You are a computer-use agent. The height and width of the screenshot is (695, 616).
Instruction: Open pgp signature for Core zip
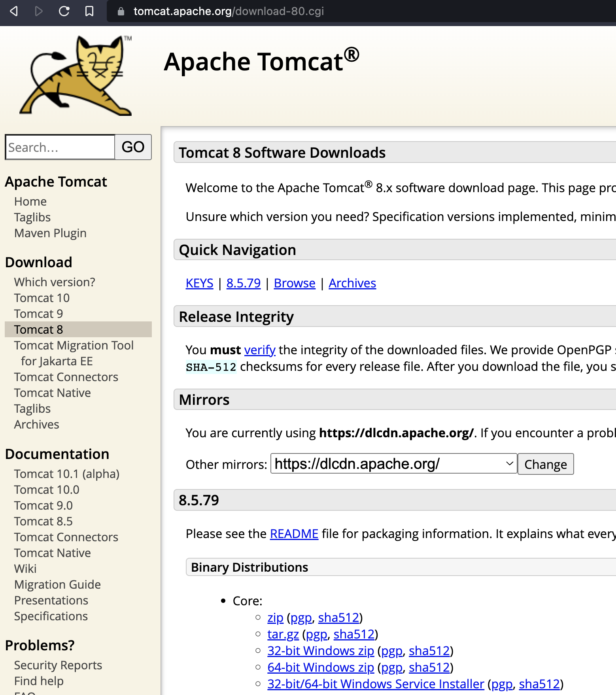301,618
